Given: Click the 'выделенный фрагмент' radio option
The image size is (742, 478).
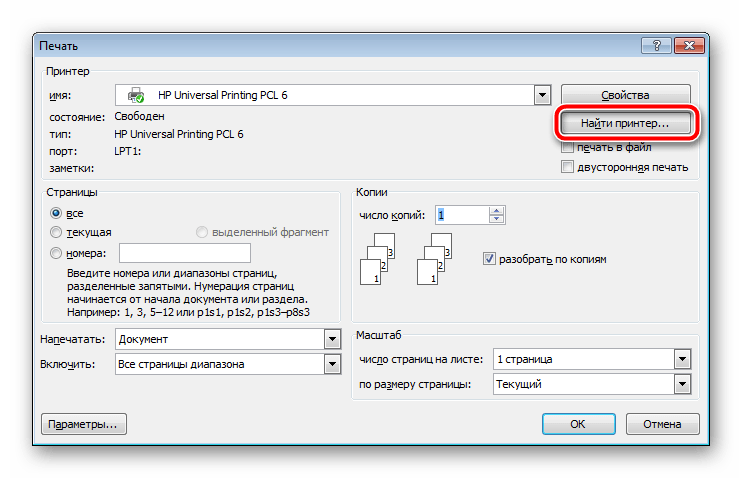Looking at the screenshot, I should pyautogui.click(x=202, y=232).
